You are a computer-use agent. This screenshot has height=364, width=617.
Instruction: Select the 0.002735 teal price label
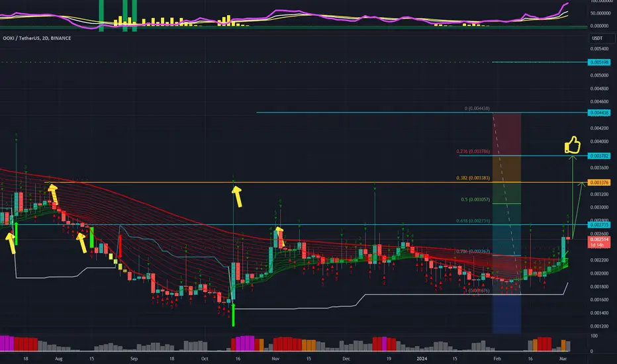coord(599,225)
